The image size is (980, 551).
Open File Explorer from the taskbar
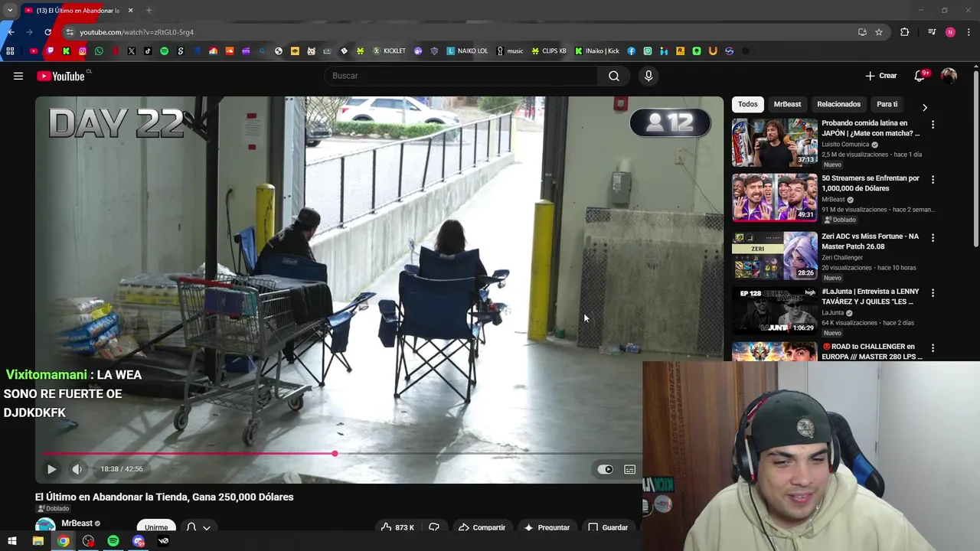[38, 541]
